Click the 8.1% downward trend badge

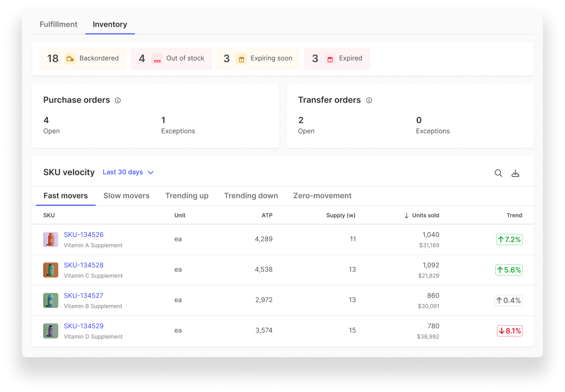tap(509, 331)
